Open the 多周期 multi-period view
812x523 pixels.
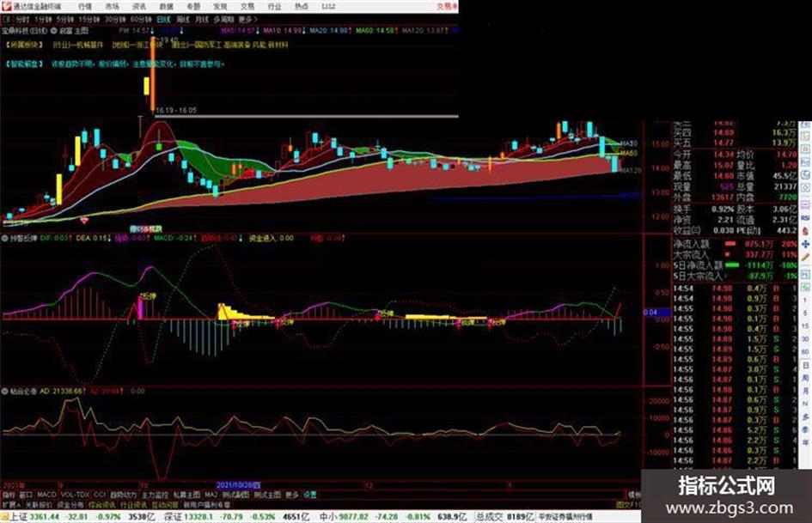click(223, 20)
